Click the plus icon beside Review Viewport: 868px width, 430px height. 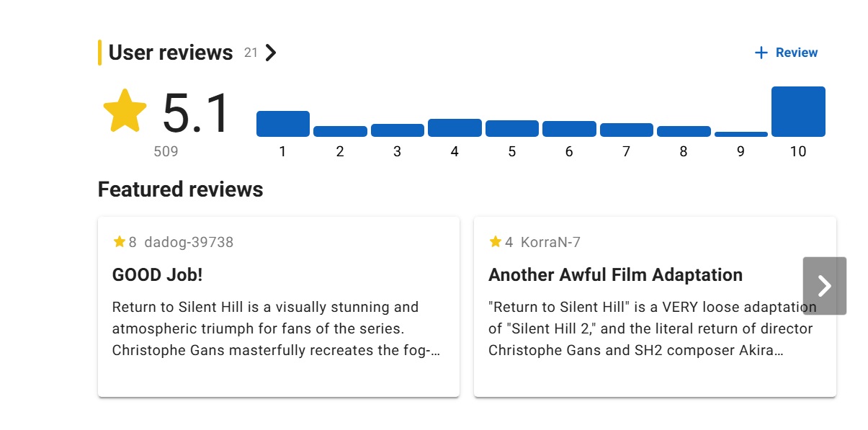pyautogui.click(x=761, y=53)
